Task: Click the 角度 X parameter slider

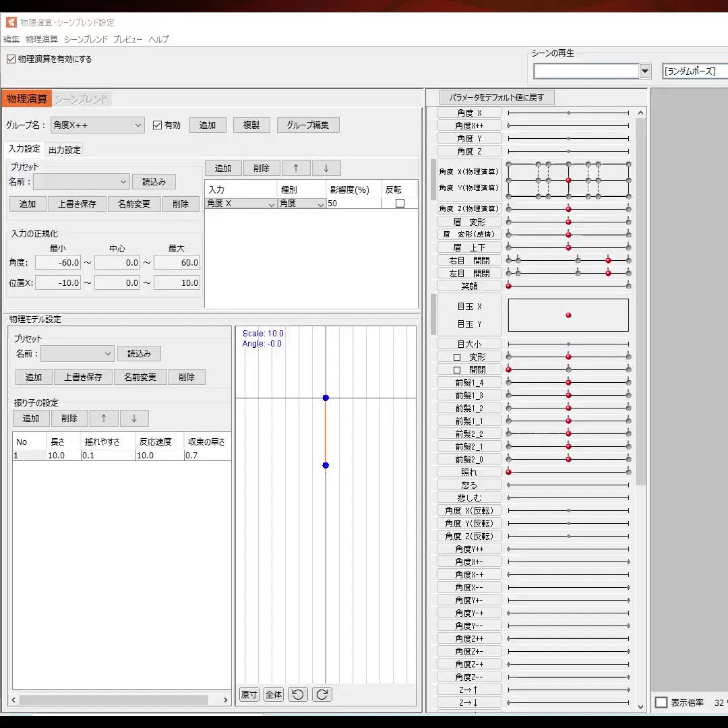Action: pos(568,113)
